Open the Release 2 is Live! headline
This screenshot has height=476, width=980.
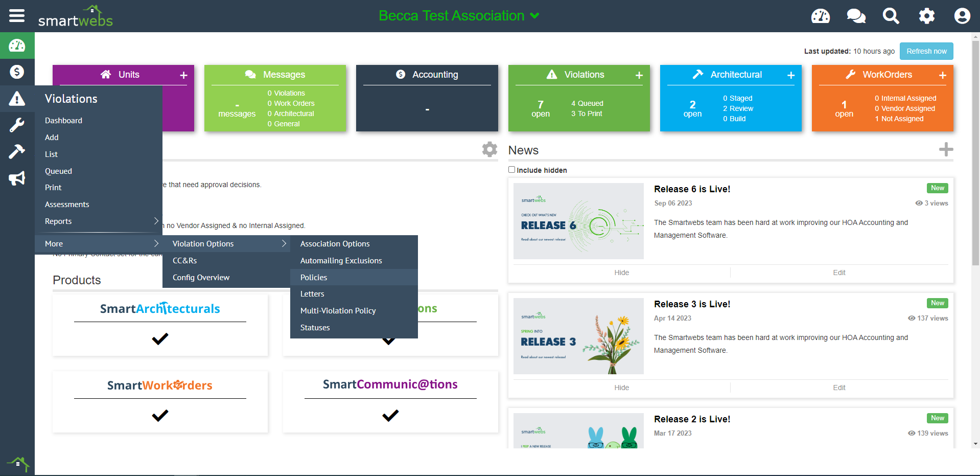[x=692, y=419]
